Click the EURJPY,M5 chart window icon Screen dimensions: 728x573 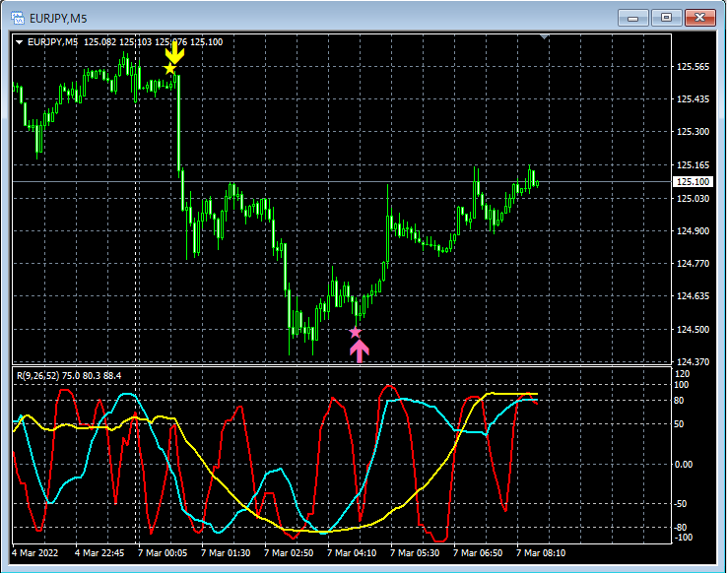18,18
